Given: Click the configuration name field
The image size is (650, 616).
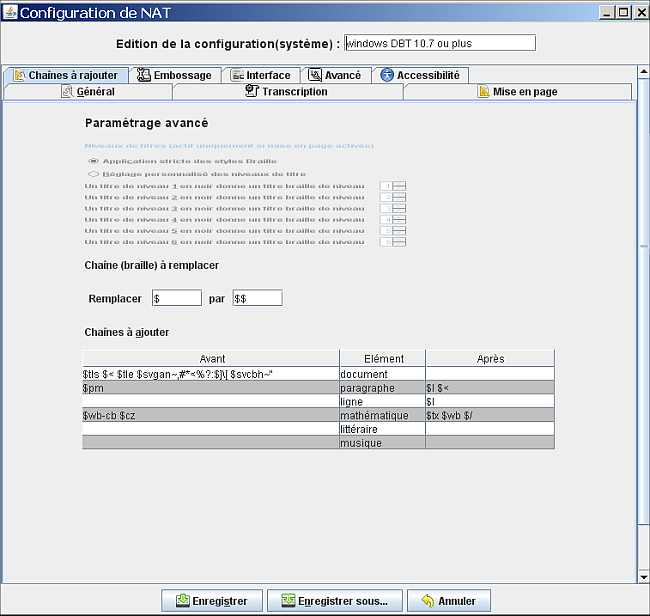Looking at the screenshot, I should pos(440,43).
